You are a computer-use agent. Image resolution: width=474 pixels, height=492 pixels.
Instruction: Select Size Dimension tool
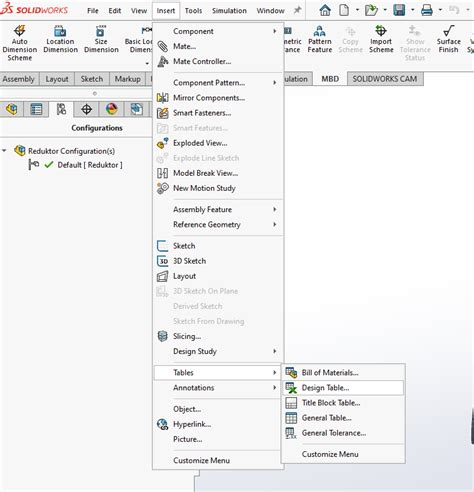101,39
